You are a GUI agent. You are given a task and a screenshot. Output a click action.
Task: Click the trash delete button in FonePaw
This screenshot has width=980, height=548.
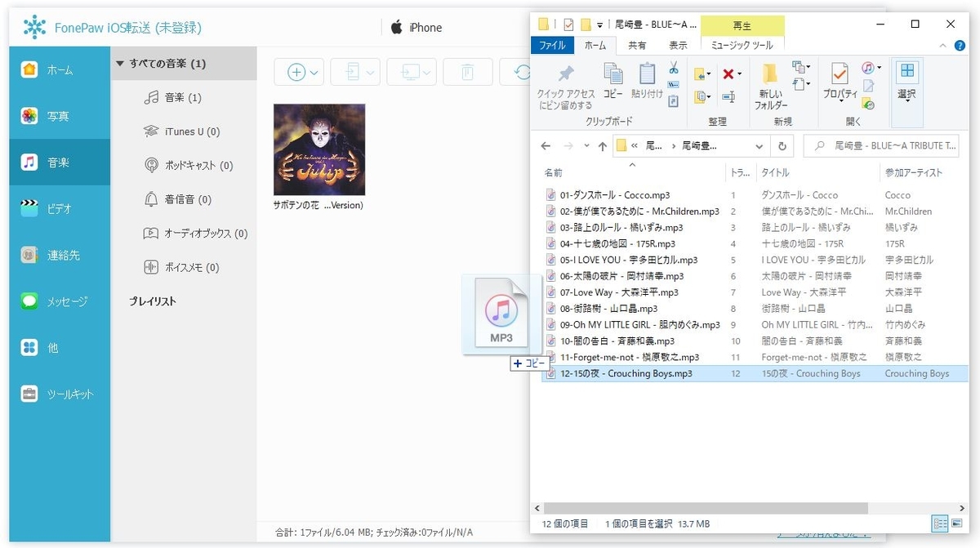click(x=467, y=72)
